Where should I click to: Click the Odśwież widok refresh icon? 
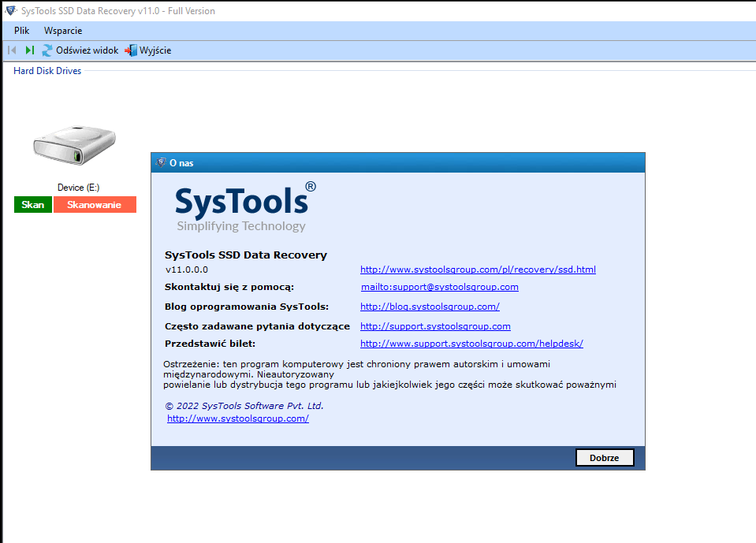[47, 50]
